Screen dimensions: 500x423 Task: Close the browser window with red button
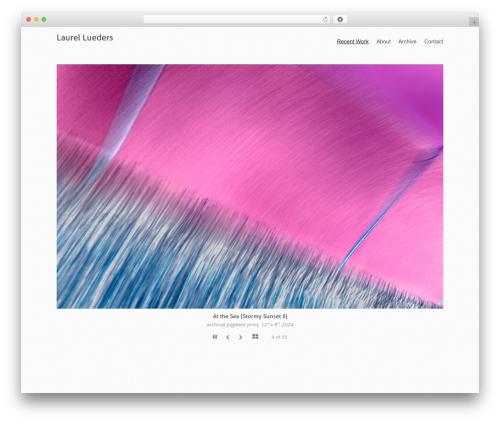[29, 19]
